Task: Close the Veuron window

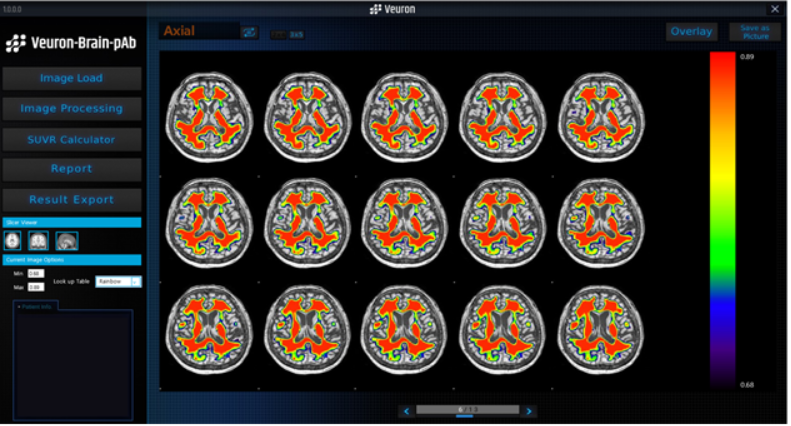Action: (x=774, y=8)
